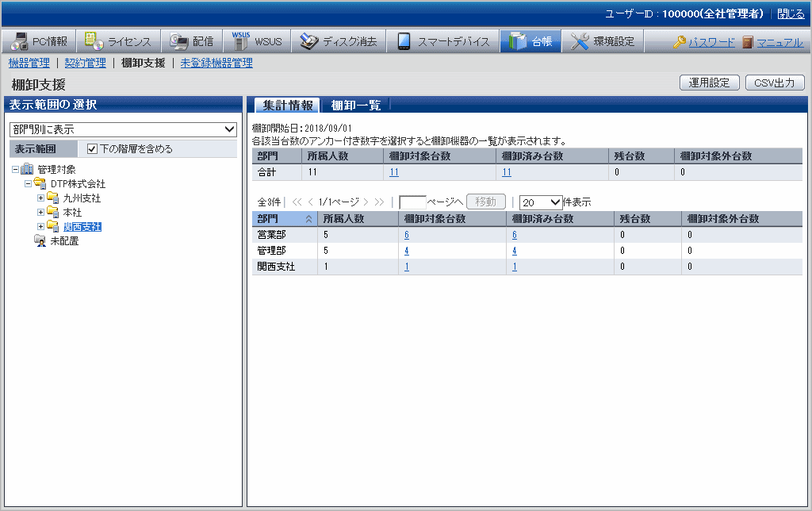Screen dimensions: 812x511
Task: Open the WSUS server icon
Action: click(240, 41)
